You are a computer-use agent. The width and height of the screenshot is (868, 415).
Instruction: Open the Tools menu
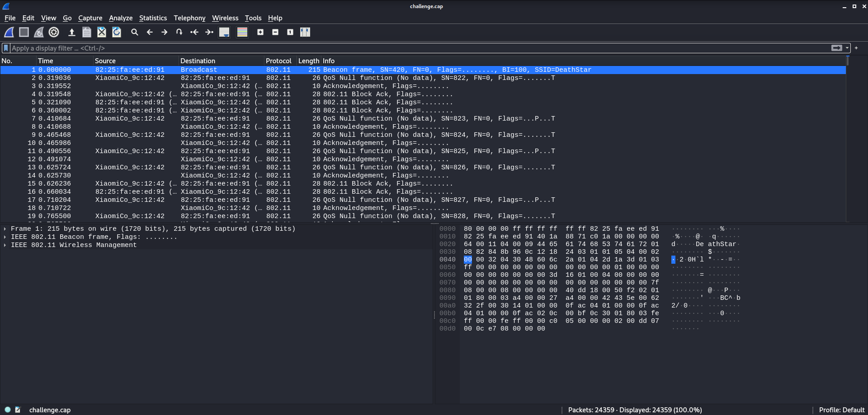click(253, 18)
